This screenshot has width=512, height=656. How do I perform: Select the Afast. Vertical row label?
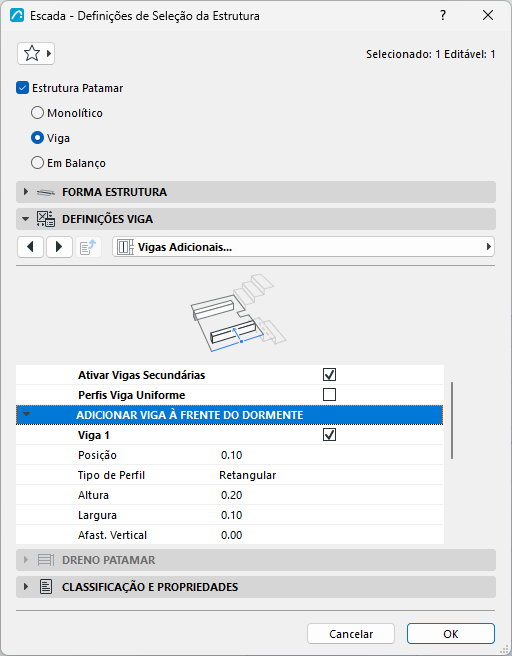(x=112, y=535)
